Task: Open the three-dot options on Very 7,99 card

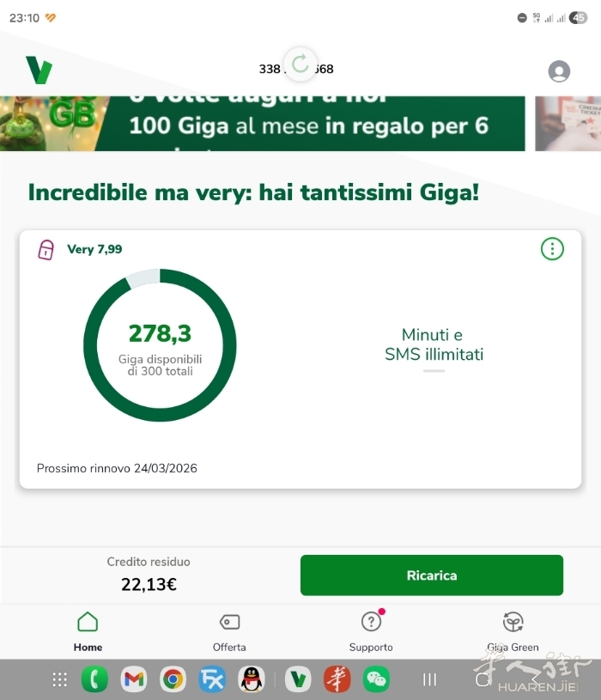Action: pyautogui.click(x=552, y=249)
